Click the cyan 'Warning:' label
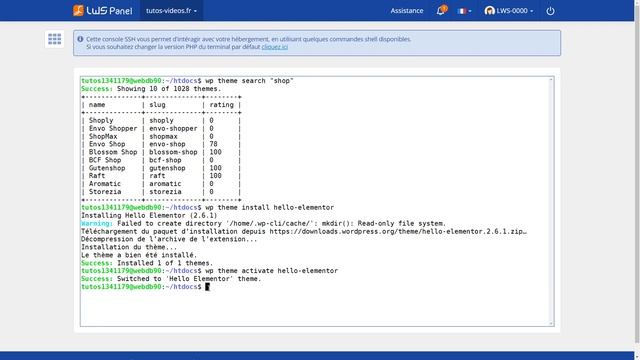640x360 pixels. (97, 224)
